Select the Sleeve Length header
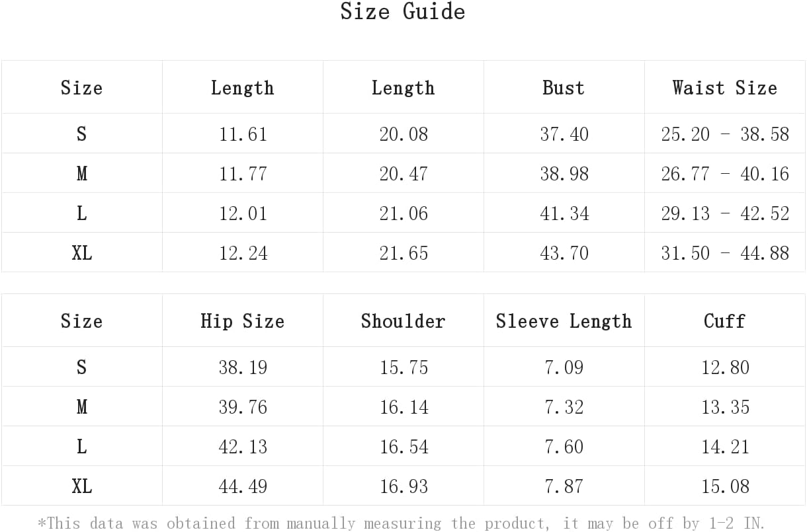 tap(564, 321)
